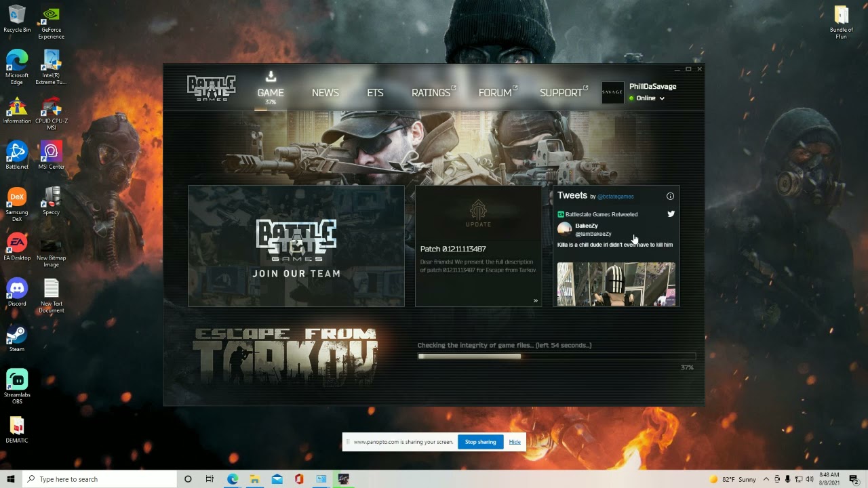This screenshot has height=488, width=868.
Task: Open New Text Document file icon
Action: coord(51,296)
